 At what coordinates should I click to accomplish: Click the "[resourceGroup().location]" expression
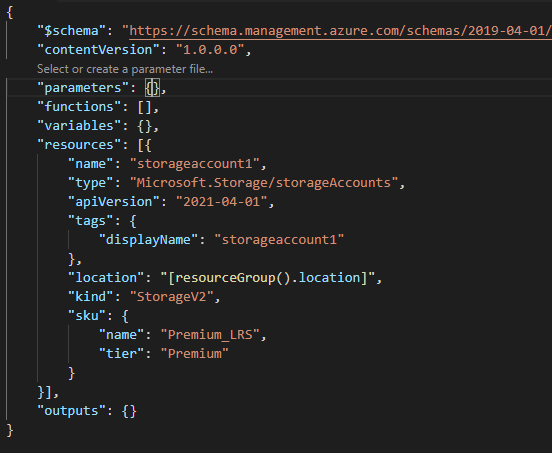click(268, 278)
